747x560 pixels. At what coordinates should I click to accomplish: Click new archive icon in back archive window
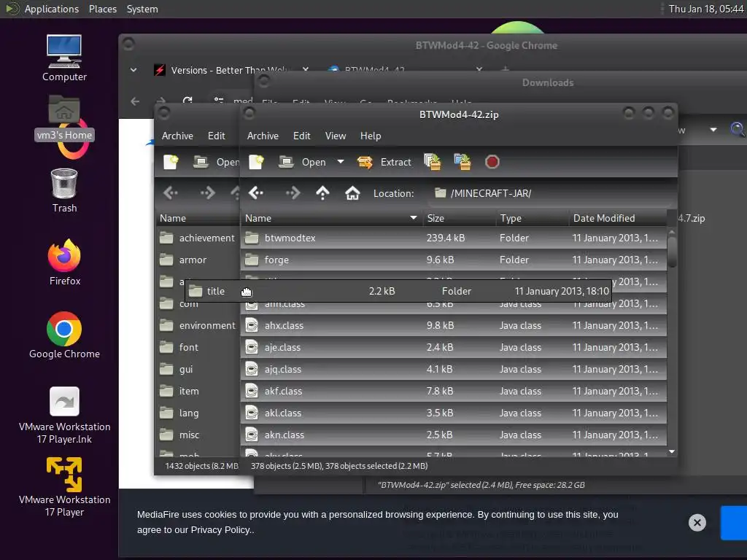(x=171, y=162)
